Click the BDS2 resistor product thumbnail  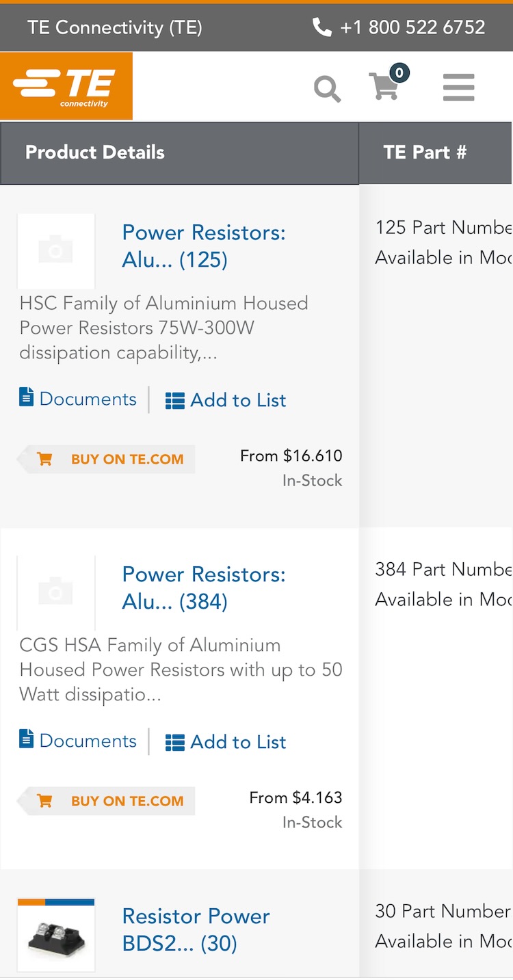pyautogui.click(x=56, y=935)
